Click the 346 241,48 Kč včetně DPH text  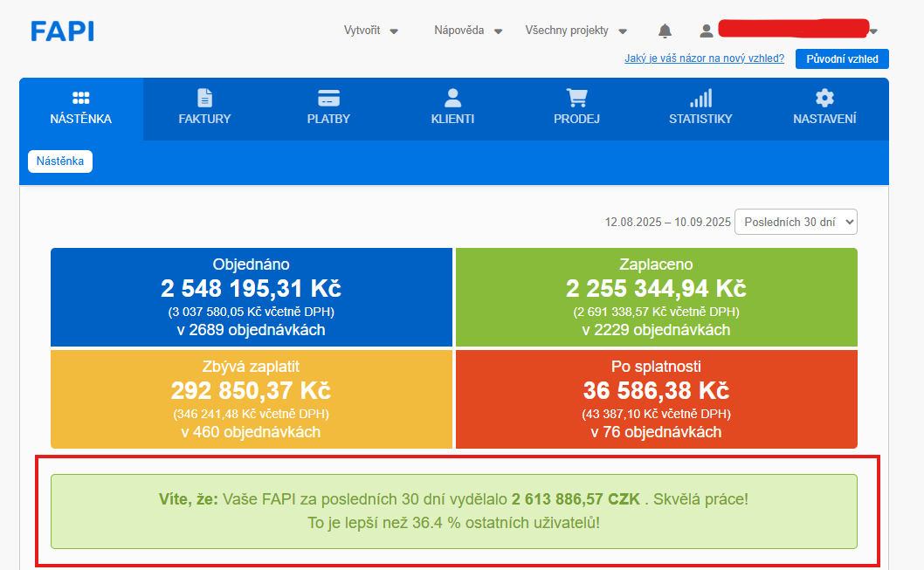click(251, 414)
